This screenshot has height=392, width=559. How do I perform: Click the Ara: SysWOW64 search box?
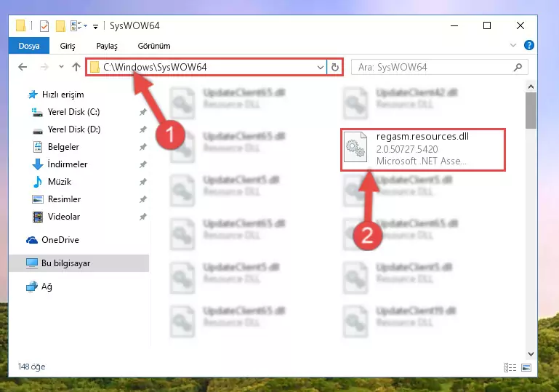tap(439, 67)
